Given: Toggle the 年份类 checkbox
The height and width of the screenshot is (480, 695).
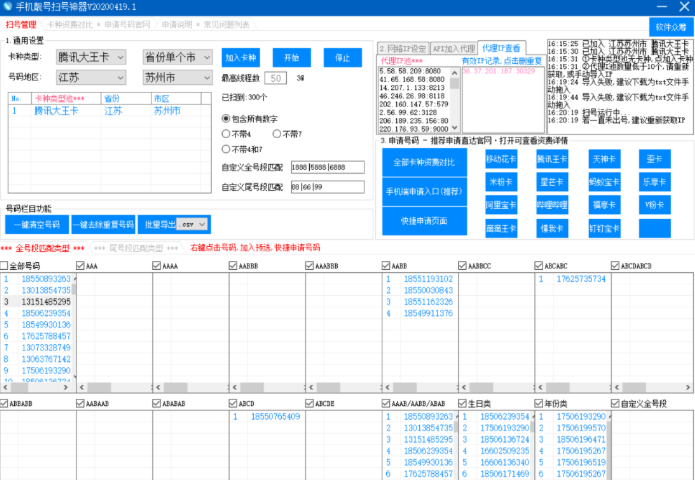Looking at the screenshot, I should coord(539,404).
